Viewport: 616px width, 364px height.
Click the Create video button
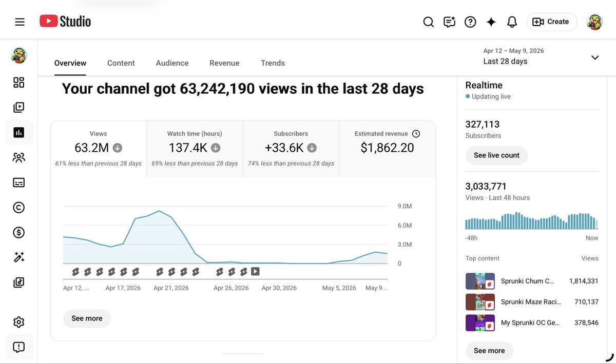551,22
